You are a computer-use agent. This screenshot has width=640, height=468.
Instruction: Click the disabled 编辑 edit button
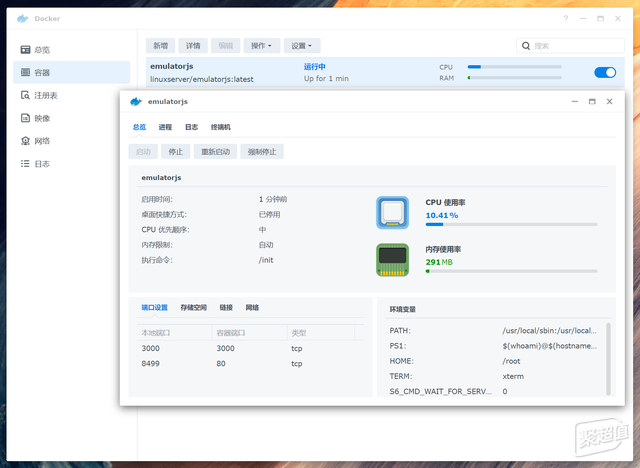226,46
